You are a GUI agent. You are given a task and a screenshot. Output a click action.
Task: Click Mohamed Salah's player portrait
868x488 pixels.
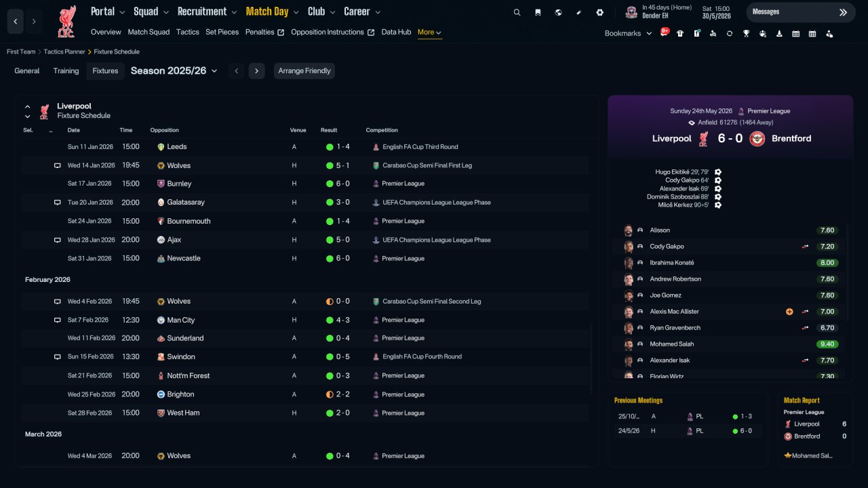click(x=628, y=344)
